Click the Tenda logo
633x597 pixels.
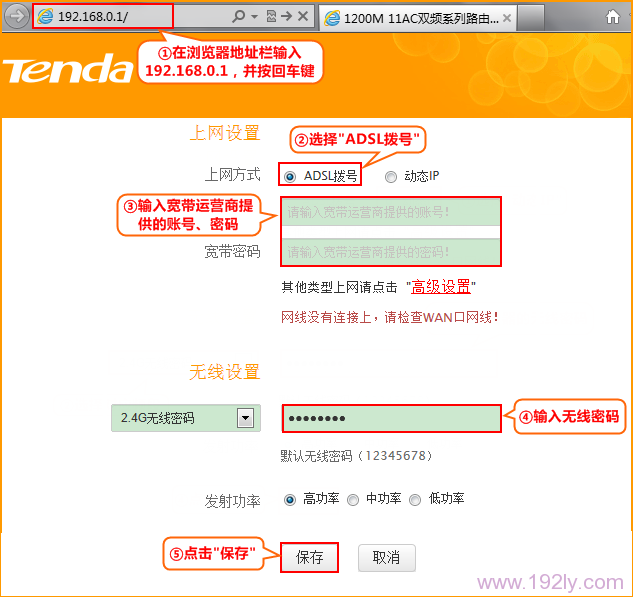tap(68, 69)
